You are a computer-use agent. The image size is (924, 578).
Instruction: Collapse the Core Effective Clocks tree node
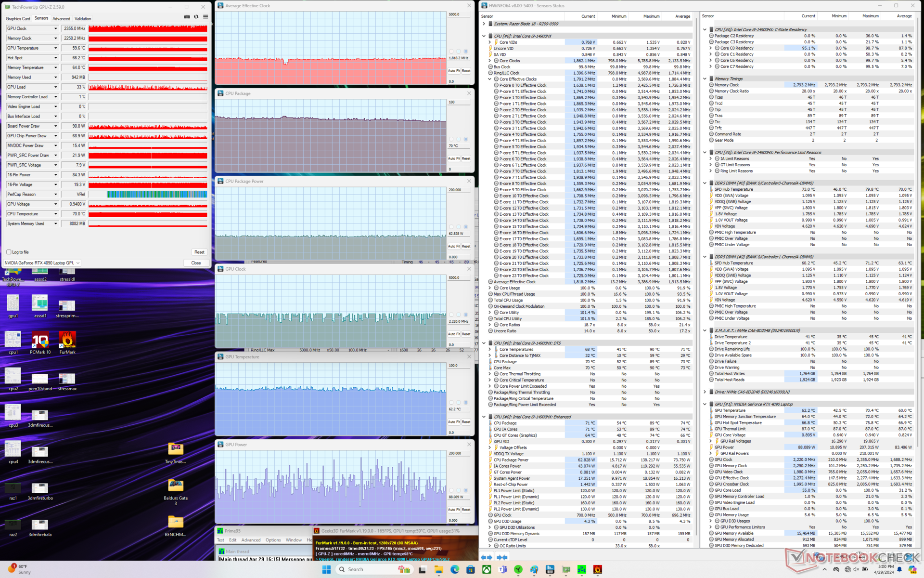(x=490, y=79)
